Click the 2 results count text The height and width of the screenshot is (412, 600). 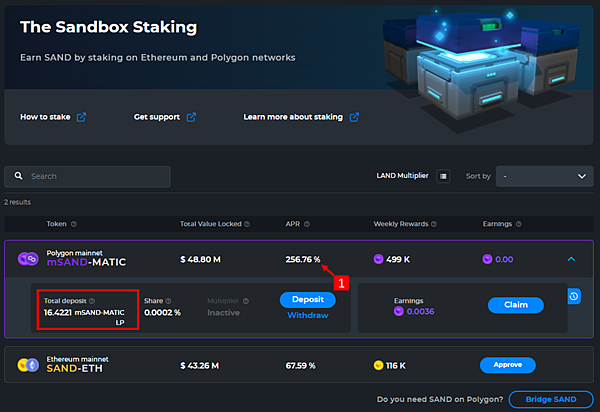18,202
